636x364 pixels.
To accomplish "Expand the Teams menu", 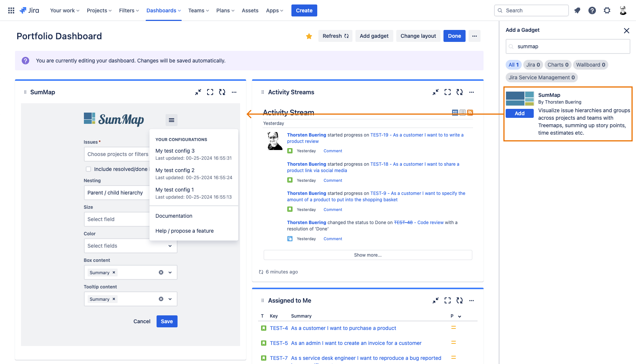I will [x=199, y=10].
